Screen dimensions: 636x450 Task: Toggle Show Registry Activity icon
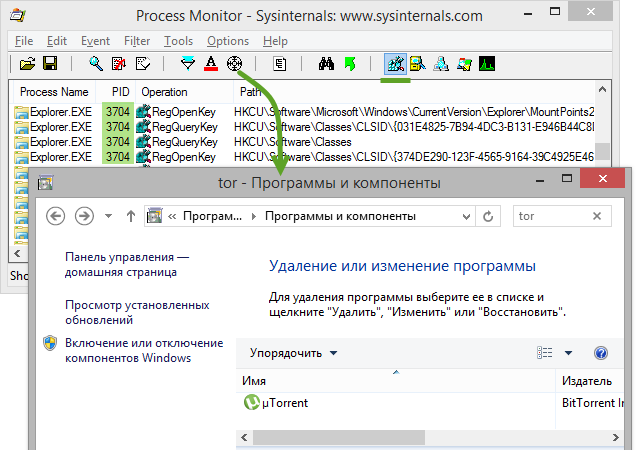coord(395,64)
